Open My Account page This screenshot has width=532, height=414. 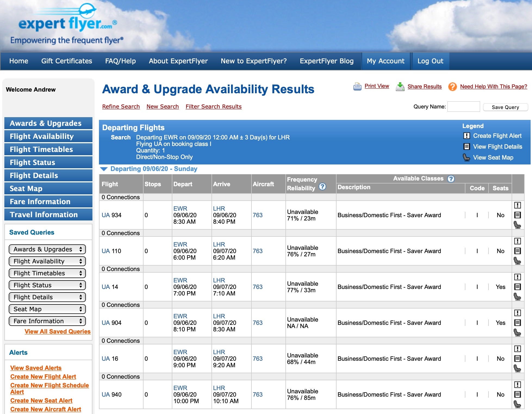[386, 61]
